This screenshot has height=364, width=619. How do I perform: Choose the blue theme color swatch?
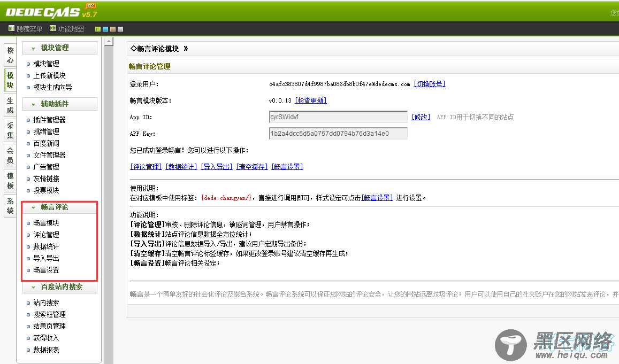[105, 29]
